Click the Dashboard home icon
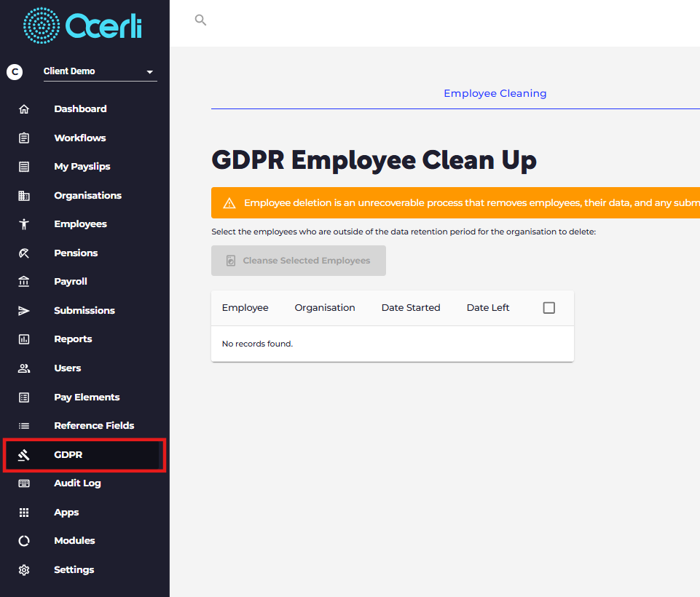This screenshot has width=700, height=597. pos(24,109)
